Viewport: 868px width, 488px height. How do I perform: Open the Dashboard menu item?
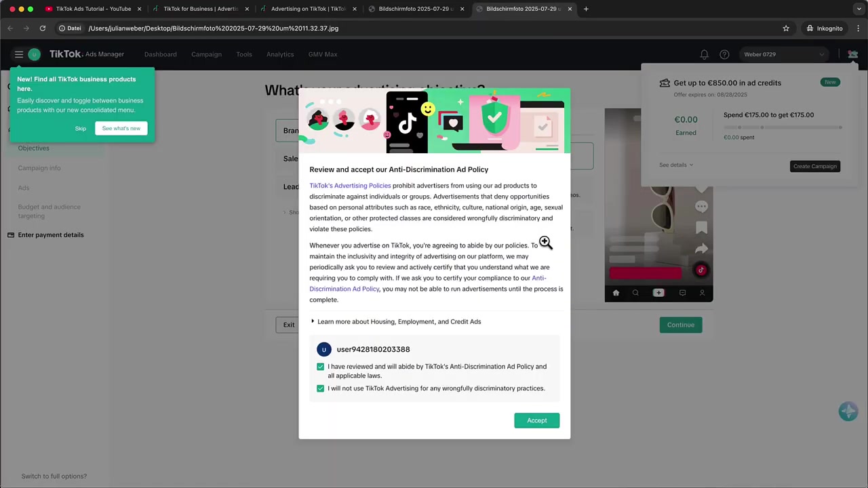point(160,54)
